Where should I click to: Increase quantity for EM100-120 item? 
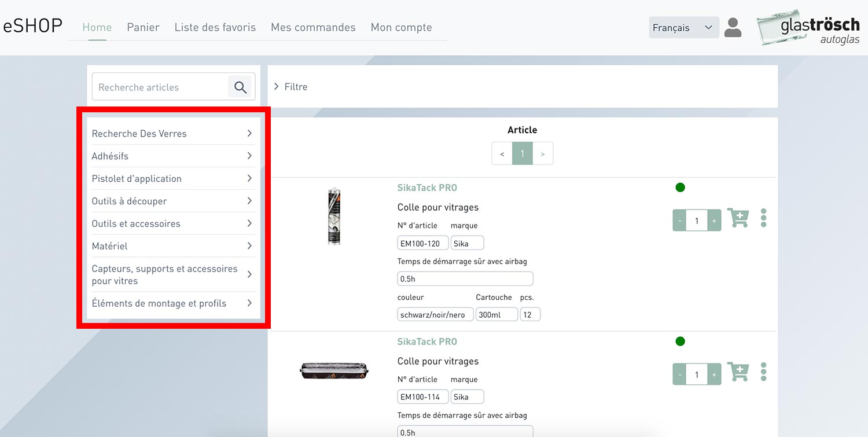(714, 221)
